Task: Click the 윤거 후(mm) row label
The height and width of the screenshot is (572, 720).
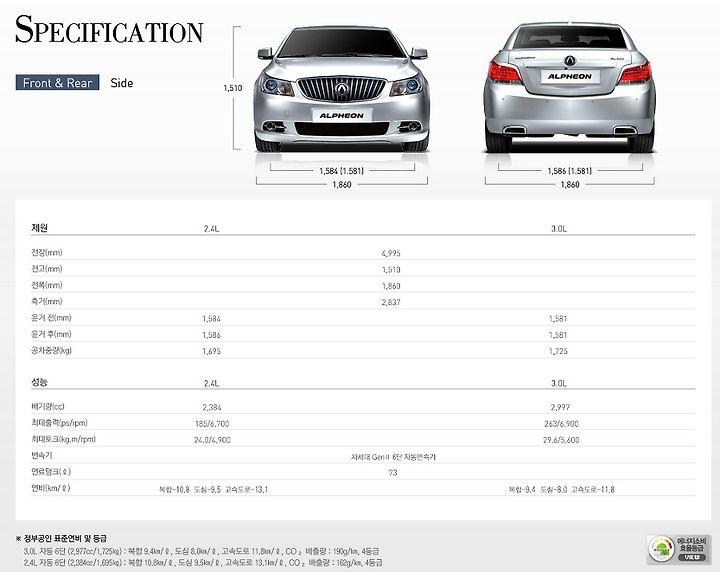Action: coord(51,334)
